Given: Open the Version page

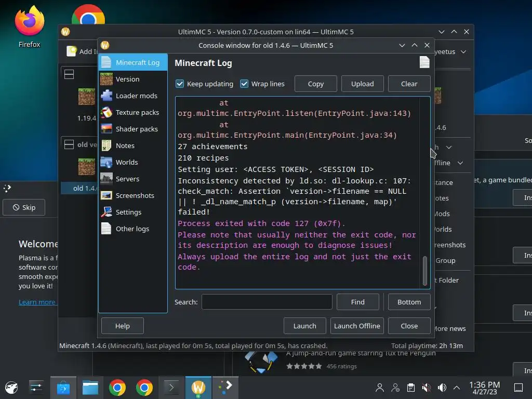Looking at the screenshot, I should point(133,79).
